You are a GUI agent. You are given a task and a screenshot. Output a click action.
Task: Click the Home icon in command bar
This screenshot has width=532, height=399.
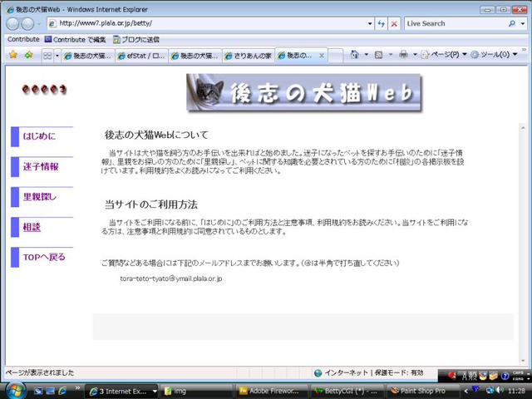(x=356, y=55)
